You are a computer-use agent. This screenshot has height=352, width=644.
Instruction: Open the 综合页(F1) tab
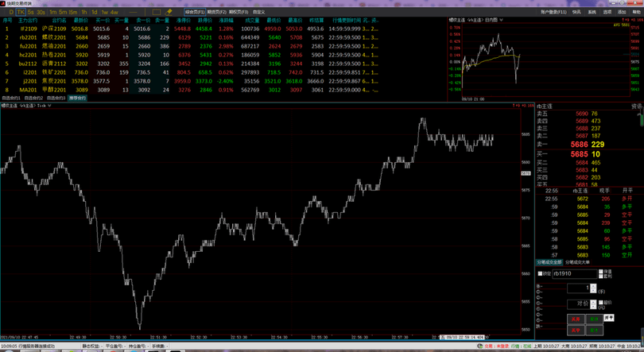pyautogui.click(x=195, y=12)
